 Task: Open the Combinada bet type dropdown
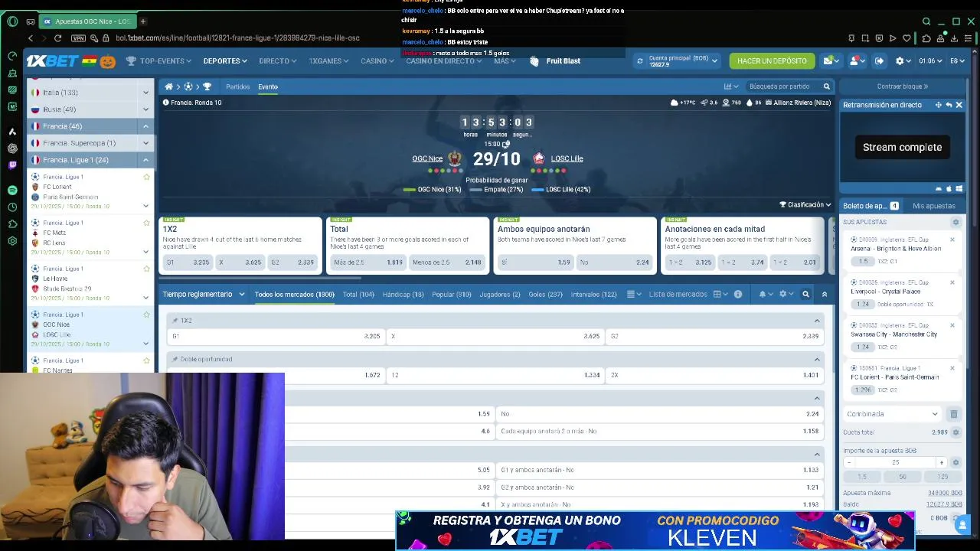[x=892, y=414]
